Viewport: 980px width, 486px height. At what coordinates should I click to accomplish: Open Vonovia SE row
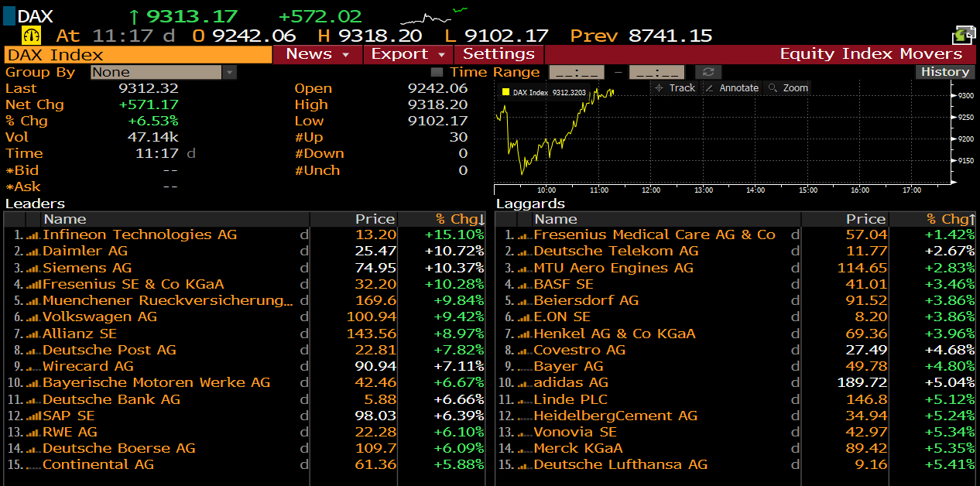(x=735, y=432)
